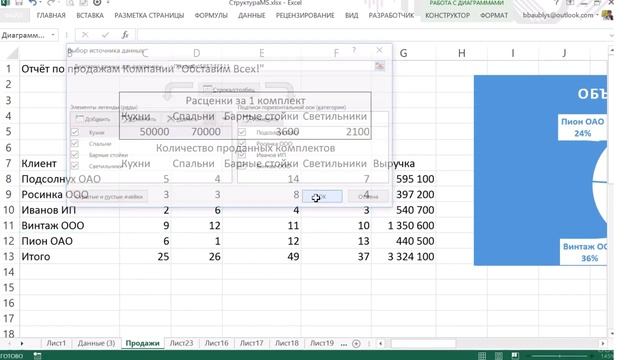Click the Redo arrow in quick access toolbar
This screenshot has height=360, width=640.
[50, 3]
